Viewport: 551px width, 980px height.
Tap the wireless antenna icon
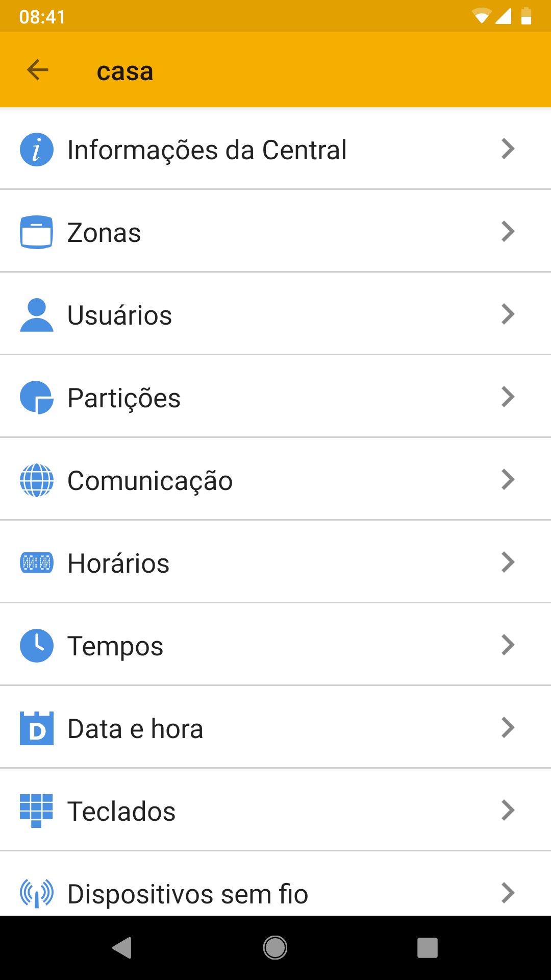[x=36, y=894]
